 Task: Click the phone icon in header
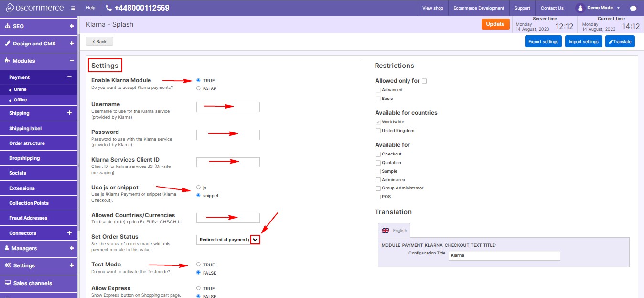109,8
